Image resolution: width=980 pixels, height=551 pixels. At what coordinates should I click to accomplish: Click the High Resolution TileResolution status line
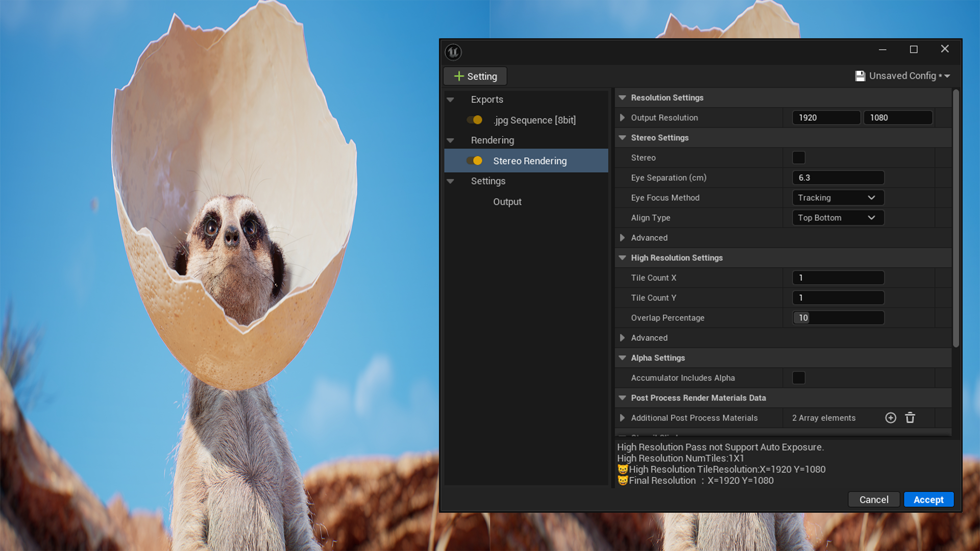(x=721, y=469)
